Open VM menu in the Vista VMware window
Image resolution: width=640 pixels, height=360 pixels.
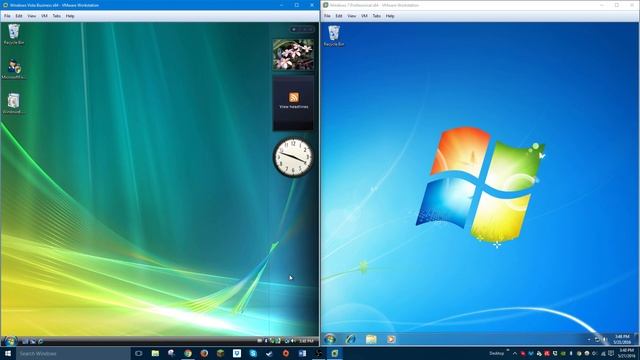[x=44, y=16]
